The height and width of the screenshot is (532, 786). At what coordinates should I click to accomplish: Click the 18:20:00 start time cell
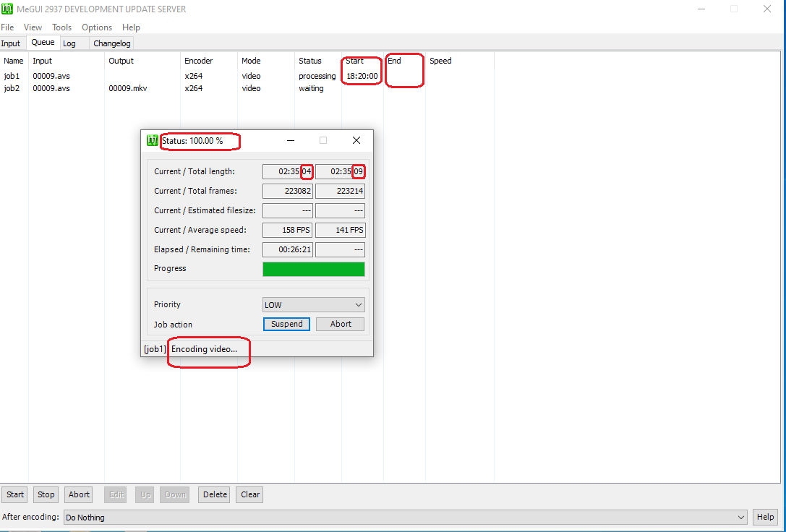(x=362, y=76)
